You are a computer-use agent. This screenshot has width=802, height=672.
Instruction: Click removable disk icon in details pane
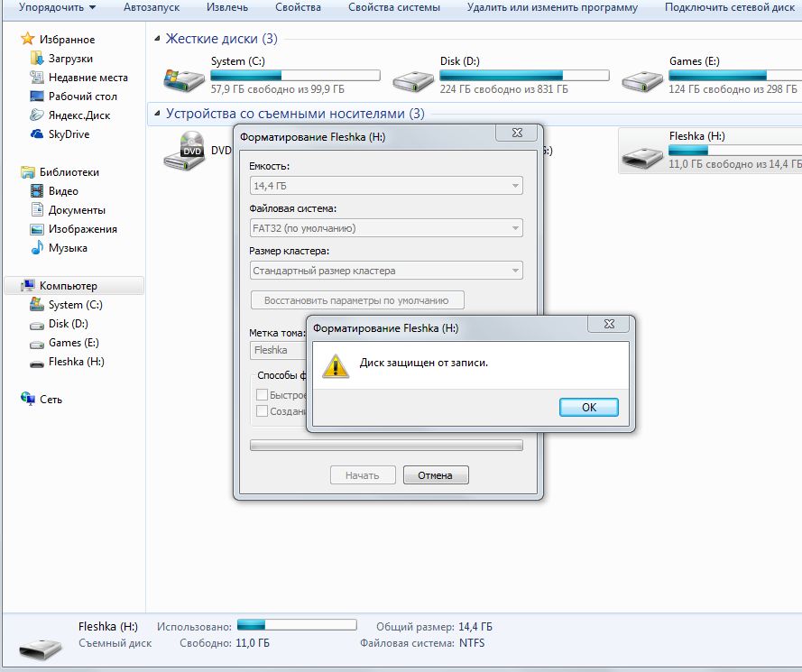[x=41, y=648]
